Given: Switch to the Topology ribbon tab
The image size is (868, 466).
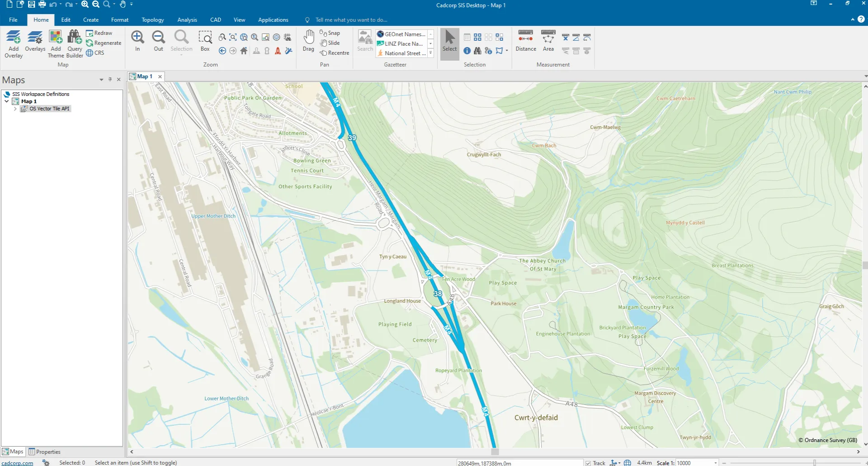Looking at the screenshot, I should (153, 20).
